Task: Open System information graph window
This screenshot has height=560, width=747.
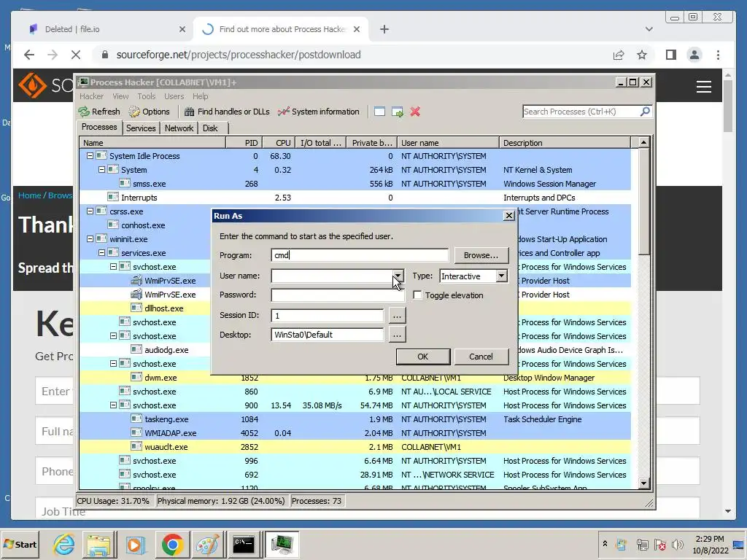Action: point(319,112)
